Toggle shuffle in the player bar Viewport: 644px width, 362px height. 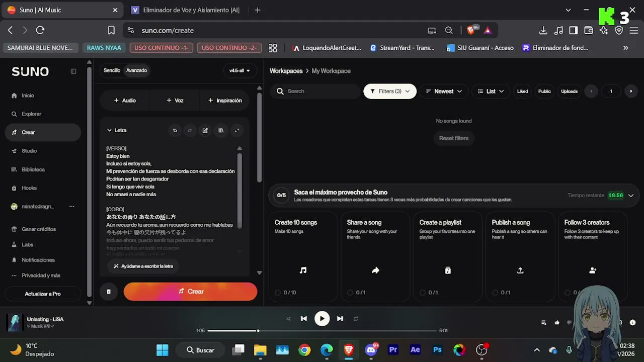tap(288, 318)
